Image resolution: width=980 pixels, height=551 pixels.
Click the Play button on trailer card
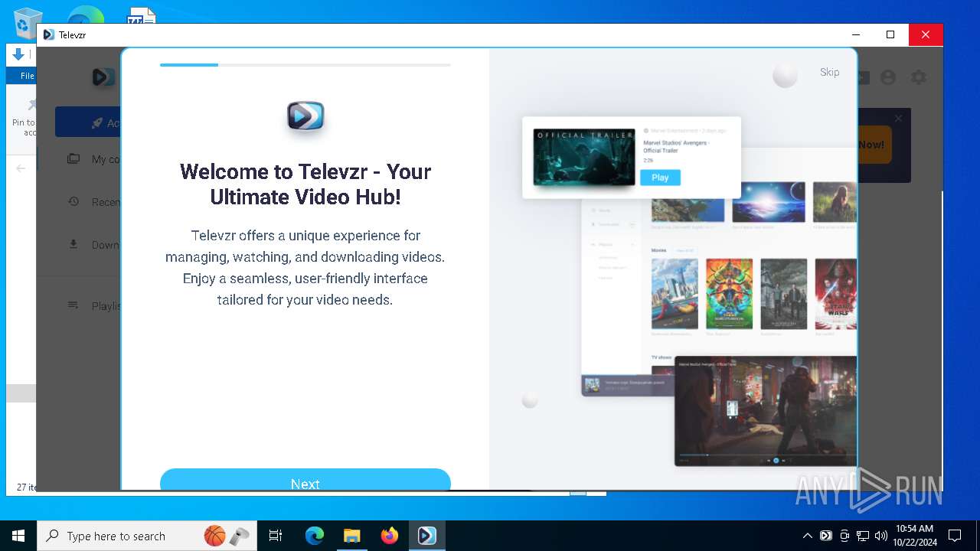pyautogui.click(x=660, y=177)
